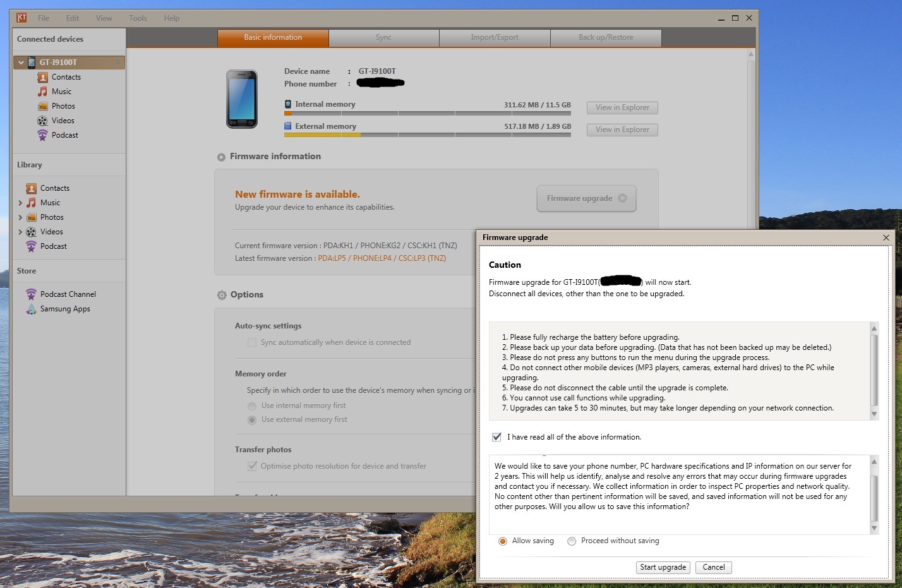Image resolution: width=902 pixels, height=588 pixels.
Task: Open device Podcast icon under GT-I9100T
Action: 42,135
